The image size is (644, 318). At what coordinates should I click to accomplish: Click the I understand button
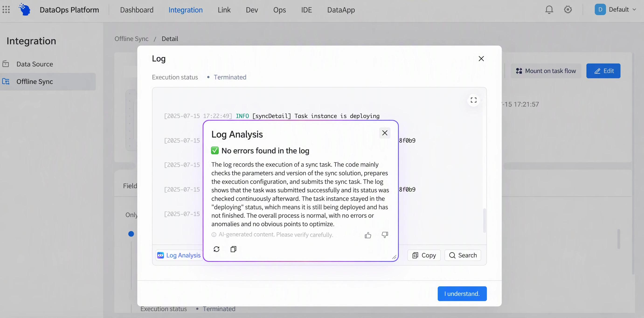[x=462, y=294]
